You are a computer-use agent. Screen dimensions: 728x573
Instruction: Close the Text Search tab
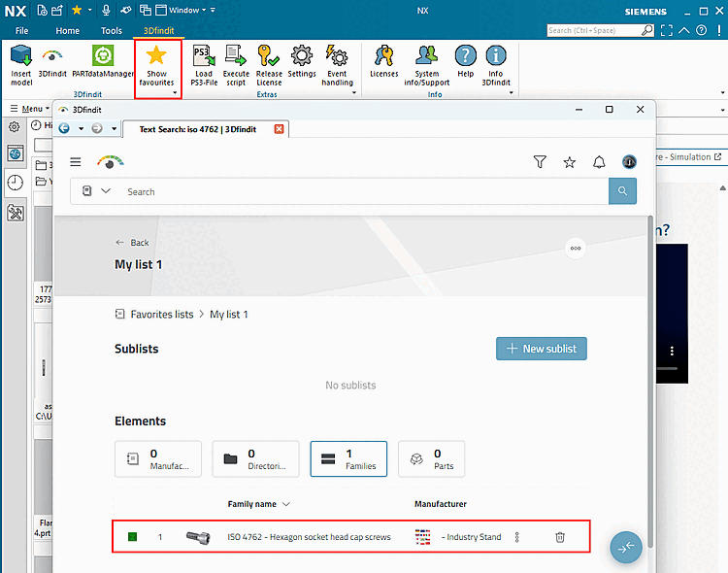click(x=279, y=129)
